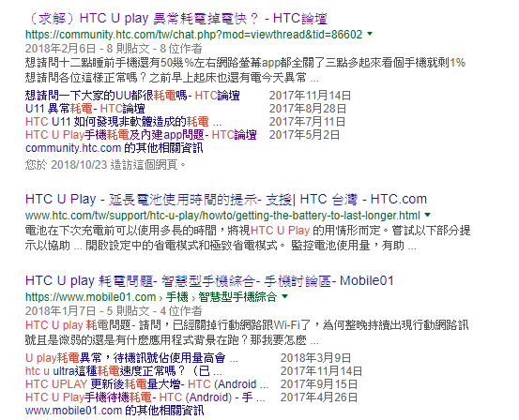Click the 2017年7月11日 date text

(307, 122)
